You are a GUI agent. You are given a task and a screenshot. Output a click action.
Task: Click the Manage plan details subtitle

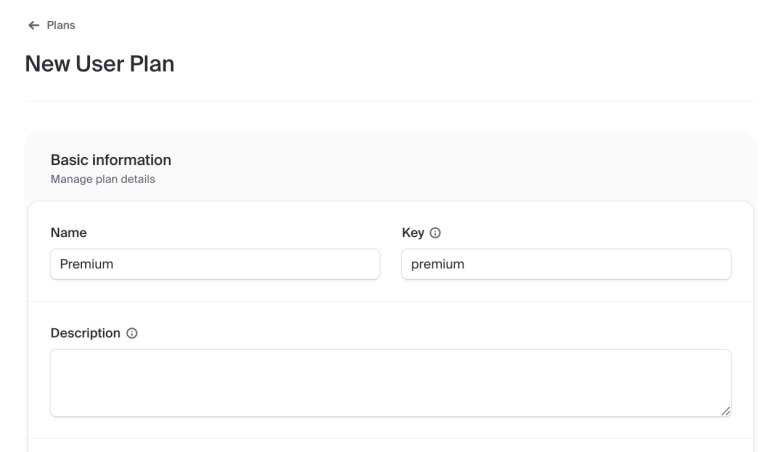103,179
